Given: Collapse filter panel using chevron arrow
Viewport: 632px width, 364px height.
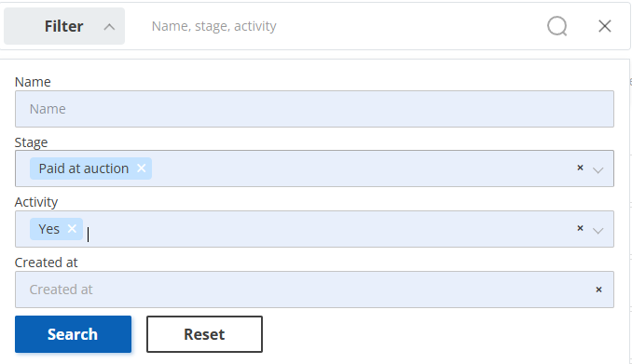Looking at the screenshot, I should (x=109, y=27).
